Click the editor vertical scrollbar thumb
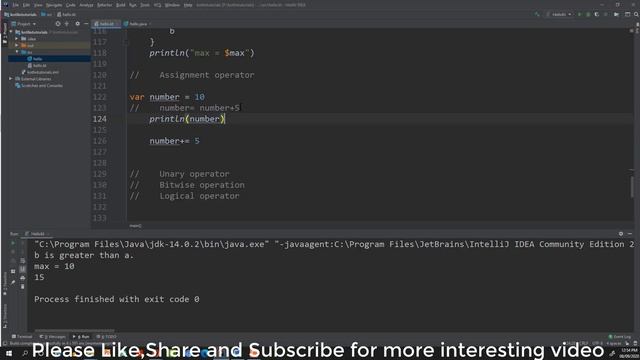The height and width of the screenshot is (360, 640). (x=633, y=187)
